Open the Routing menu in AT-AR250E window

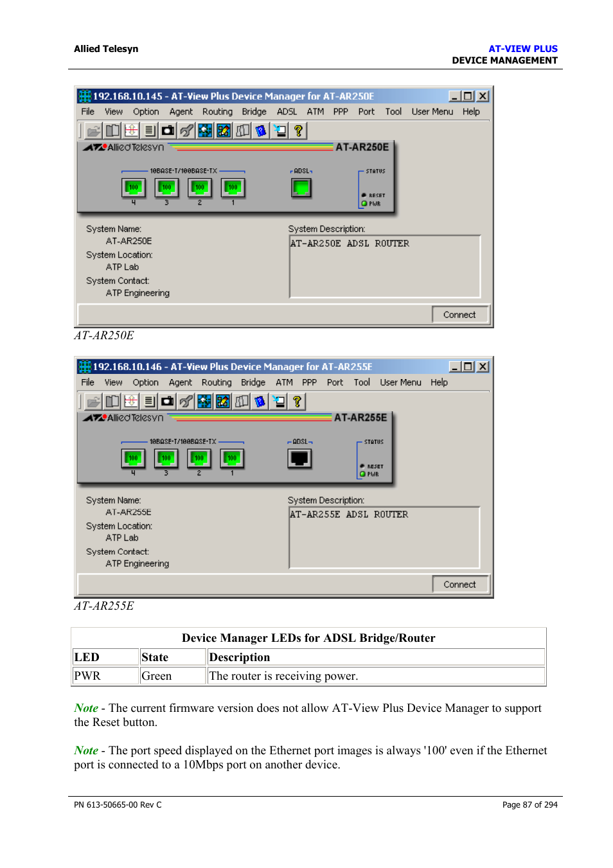pyautogui.click(x=217, y=112)
